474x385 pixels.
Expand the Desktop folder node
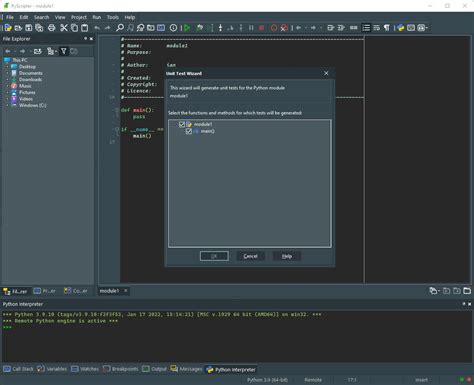7,67
